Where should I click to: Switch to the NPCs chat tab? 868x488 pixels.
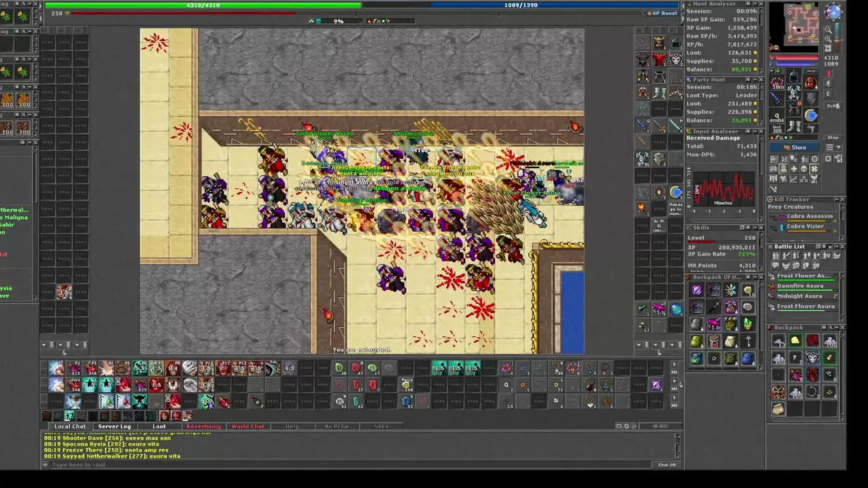pyautogui.click(x=381, y=426)
